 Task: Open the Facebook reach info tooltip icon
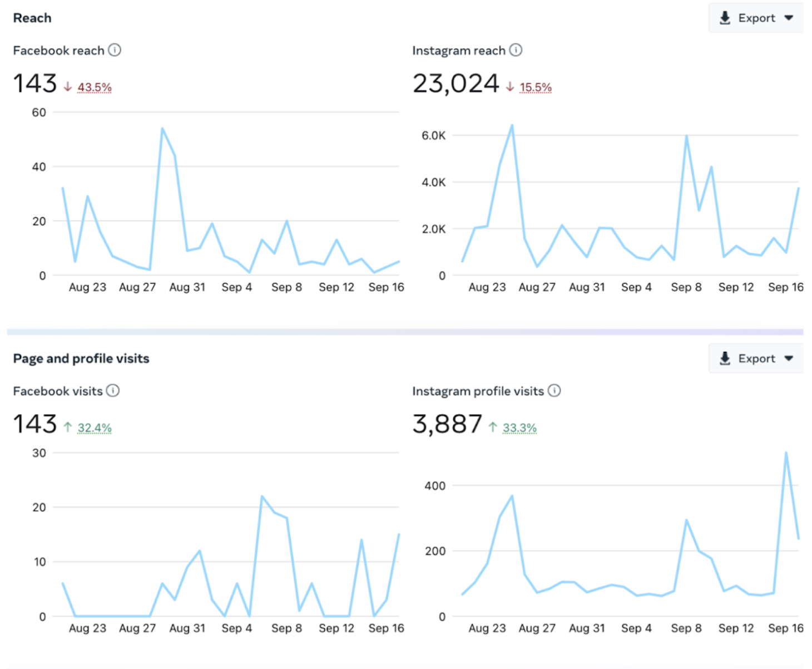tap(115, 50)
